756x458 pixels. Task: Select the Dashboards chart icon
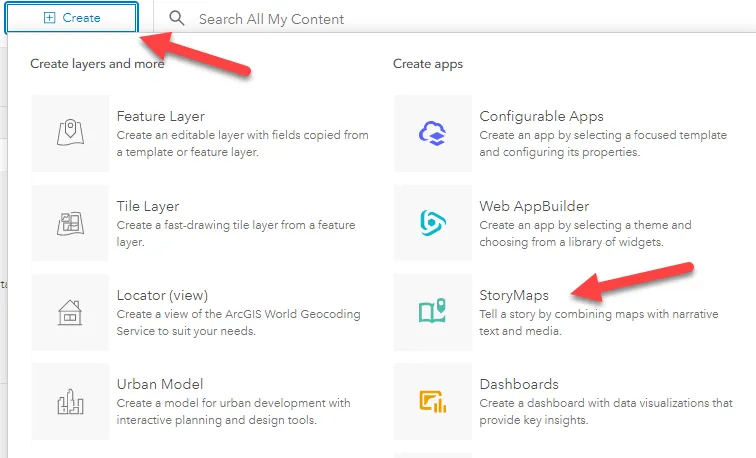432,402
